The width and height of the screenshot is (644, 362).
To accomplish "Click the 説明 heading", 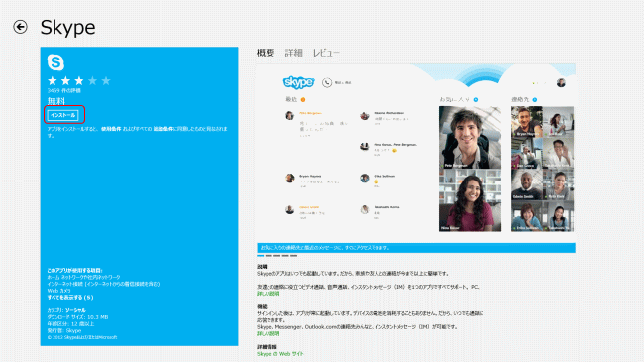I will [x=262, y=267].
